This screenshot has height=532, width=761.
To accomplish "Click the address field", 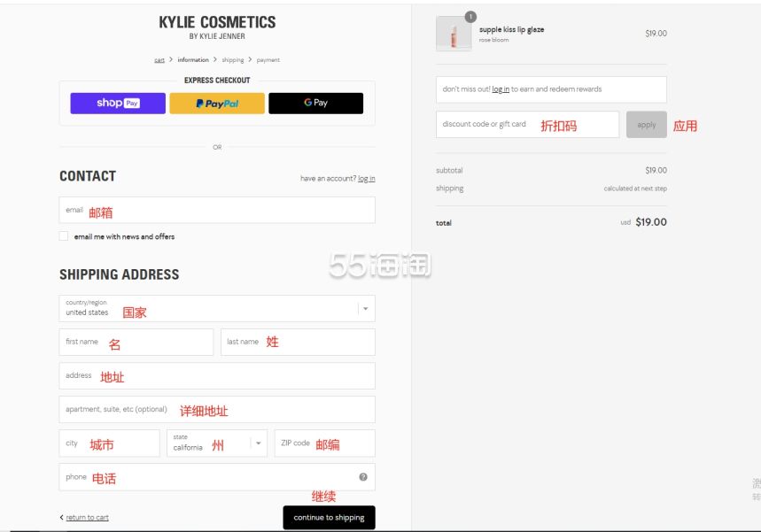I will coord(217,376).
